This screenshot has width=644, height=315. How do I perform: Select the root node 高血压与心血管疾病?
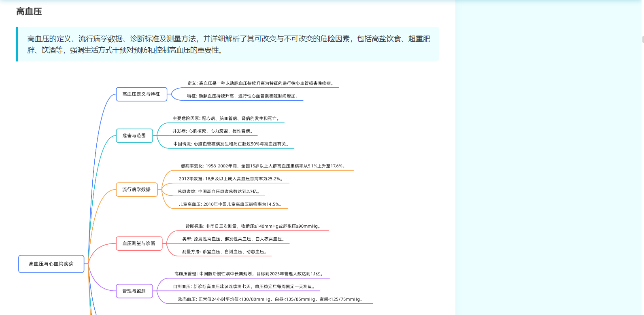tap(51, 264)
